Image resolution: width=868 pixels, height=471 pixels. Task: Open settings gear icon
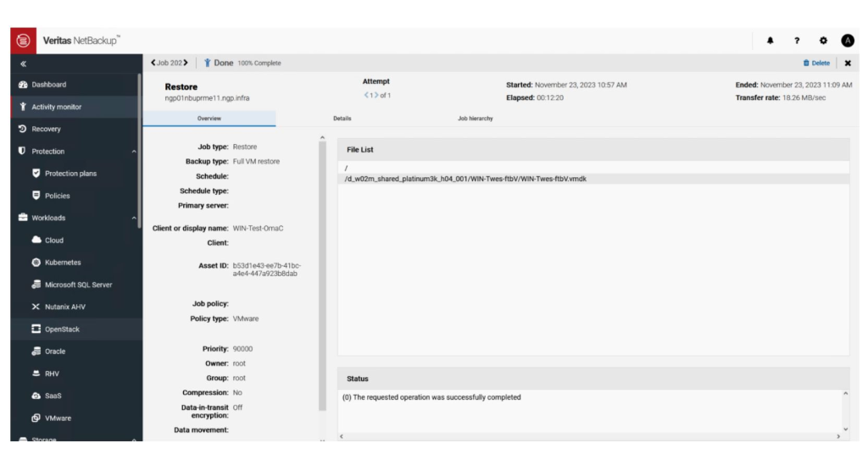click(x=823, y=41)
